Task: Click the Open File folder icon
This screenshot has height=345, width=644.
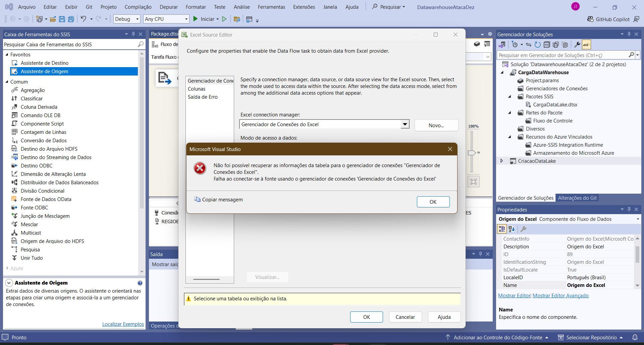Action: 53,19
